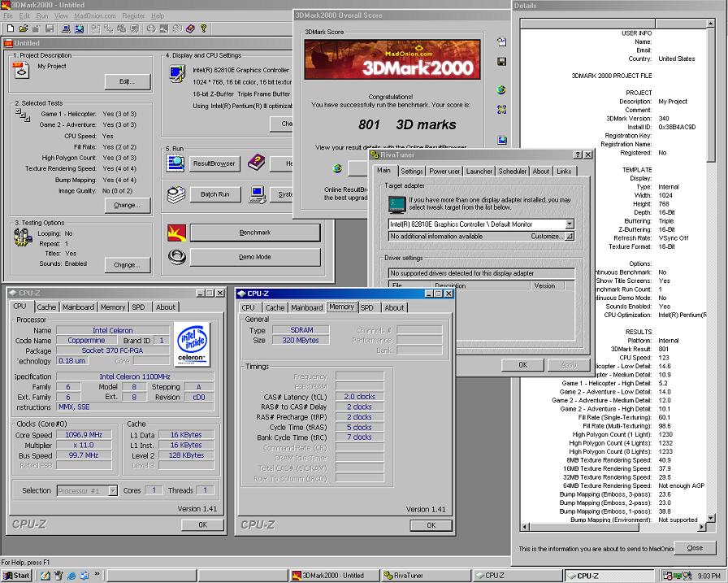Open the Scheduler tab in RivaTuner
Screen dimensions: 728x583
(512, 171)
